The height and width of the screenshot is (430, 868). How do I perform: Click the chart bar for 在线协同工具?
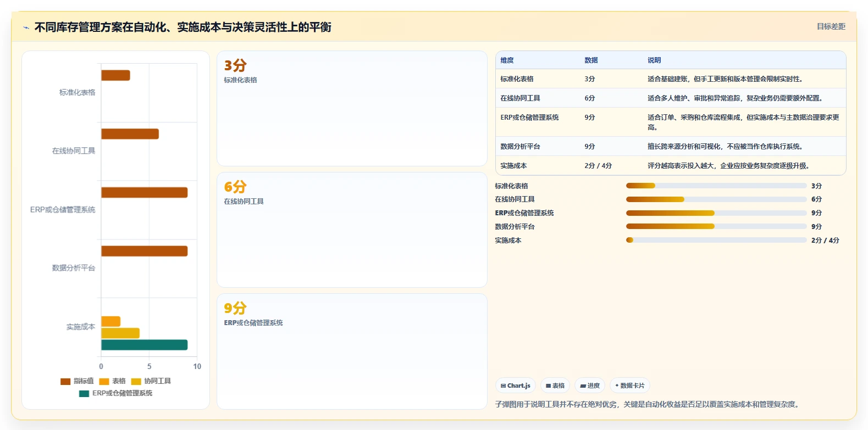130,134
